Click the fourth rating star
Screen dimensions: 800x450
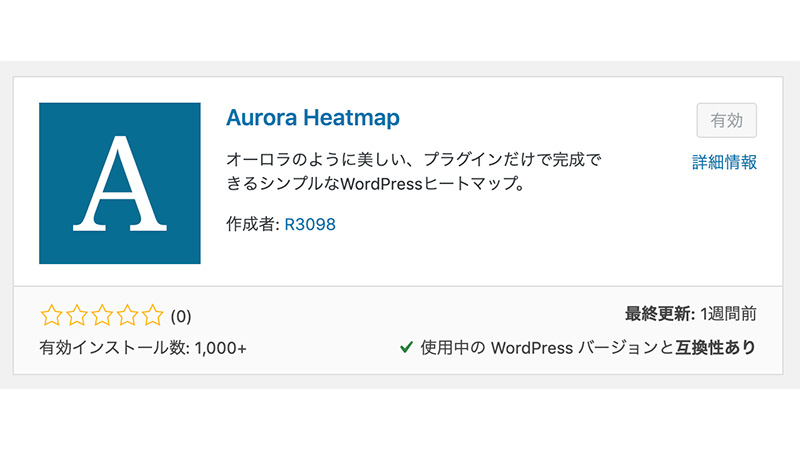127,315
